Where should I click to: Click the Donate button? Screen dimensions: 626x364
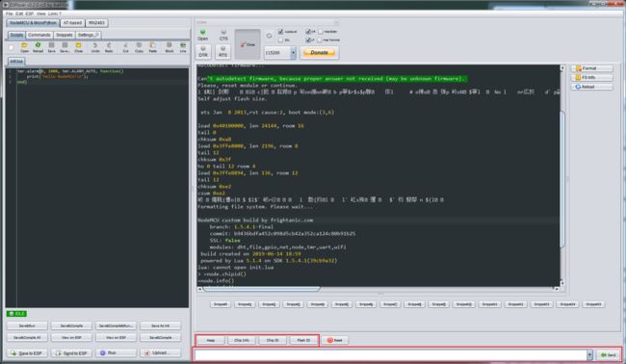(x=319, y=52)
